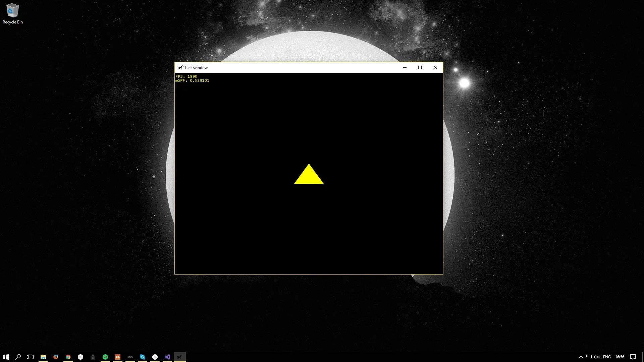
Task: Open Windows Search
Action: point(18,357)
